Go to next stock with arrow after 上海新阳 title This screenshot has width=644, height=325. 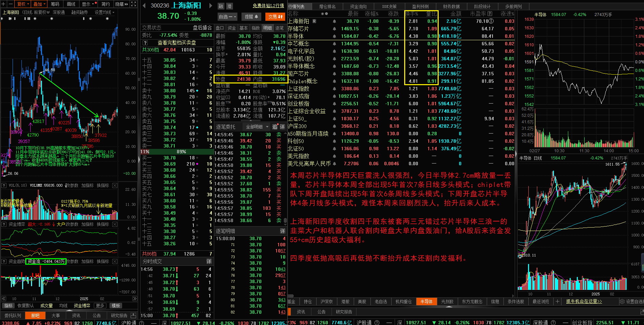click(x=211, y=6)
